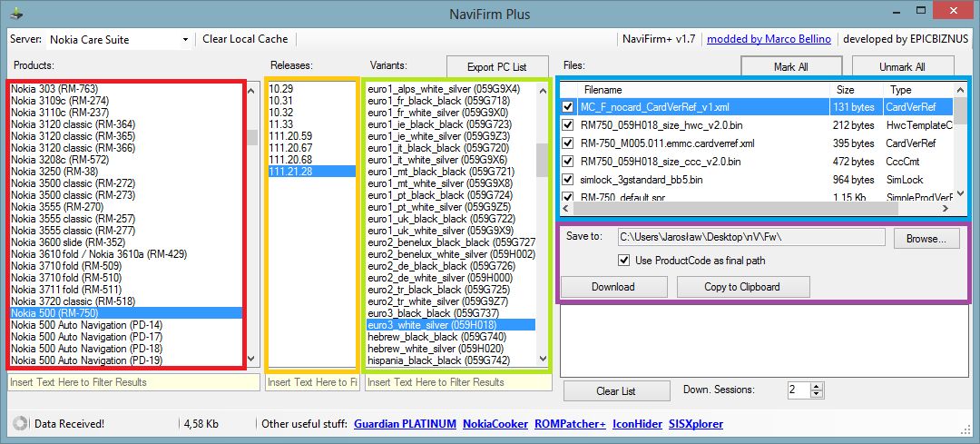Screen dimensions: 980x444
Task: Click the NaviFirm app icon in title bar
Action: [x=16, y=13]
